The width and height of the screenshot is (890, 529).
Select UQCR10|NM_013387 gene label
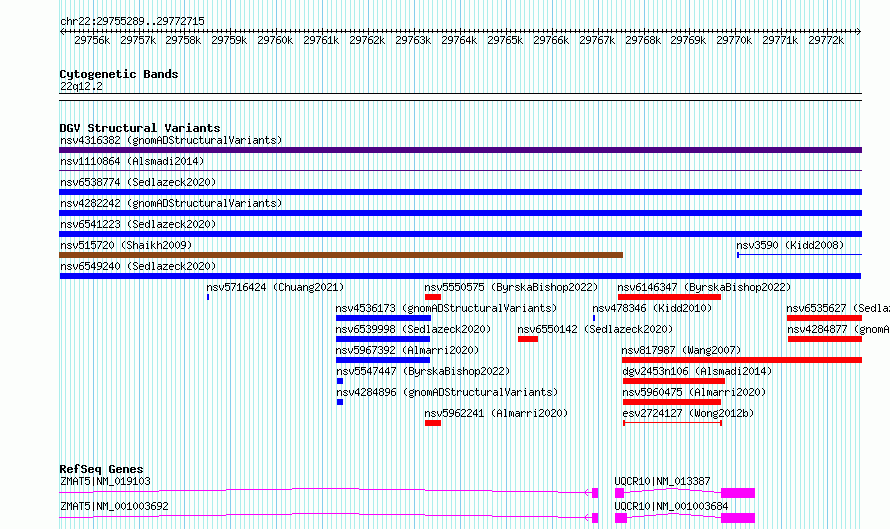click(662, 481)
